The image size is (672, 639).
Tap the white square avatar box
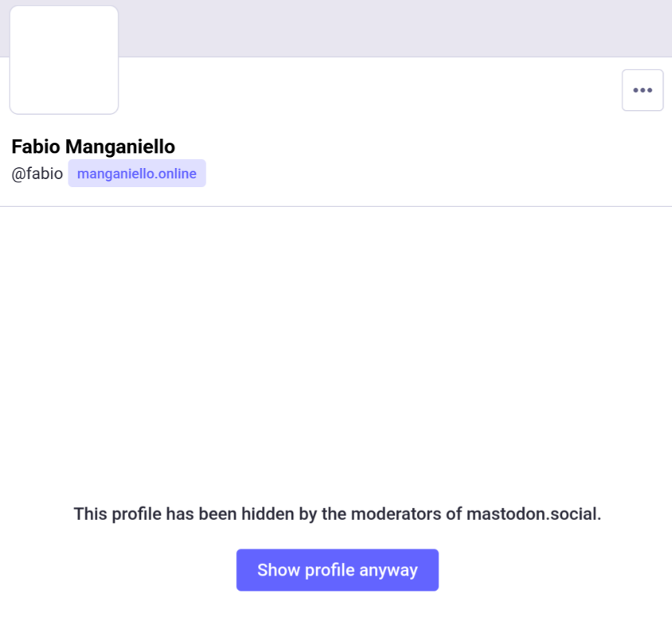[x=64, y=60]
